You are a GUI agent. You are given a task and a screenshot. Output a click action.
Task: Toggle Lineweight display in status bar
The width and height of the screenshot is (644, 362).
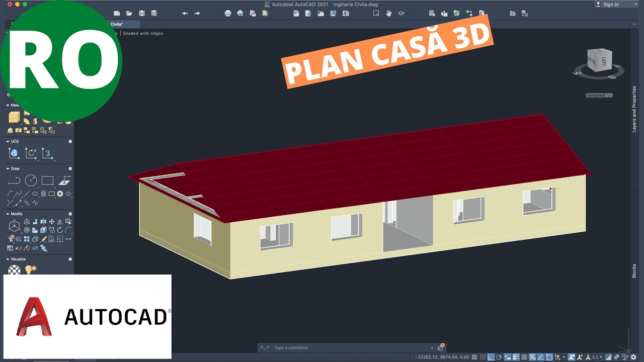[x=516, y=357]
